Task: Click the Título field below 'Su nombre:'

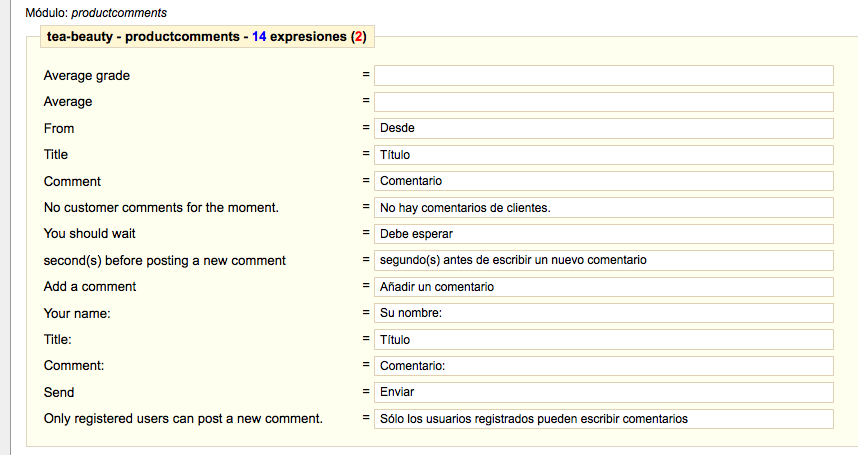Action: pos(603,340)
